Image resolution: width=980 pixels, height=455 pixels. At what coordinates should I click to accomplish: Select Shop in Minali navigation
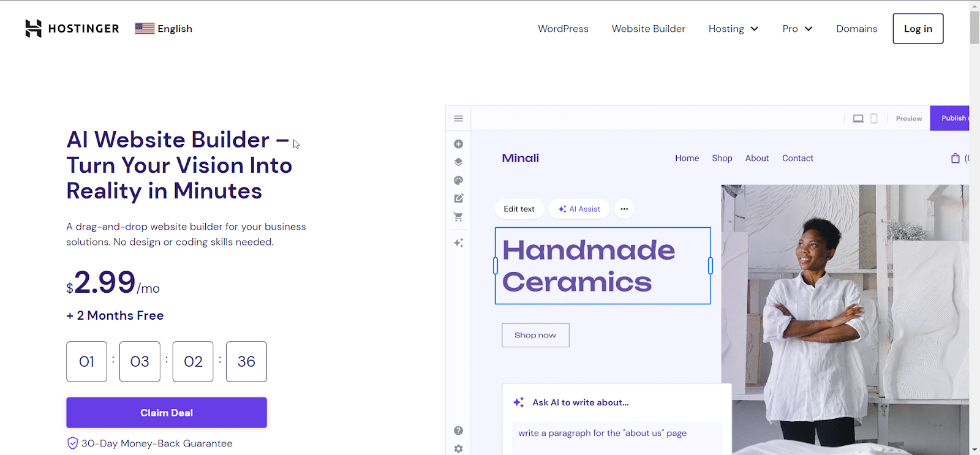722,158
